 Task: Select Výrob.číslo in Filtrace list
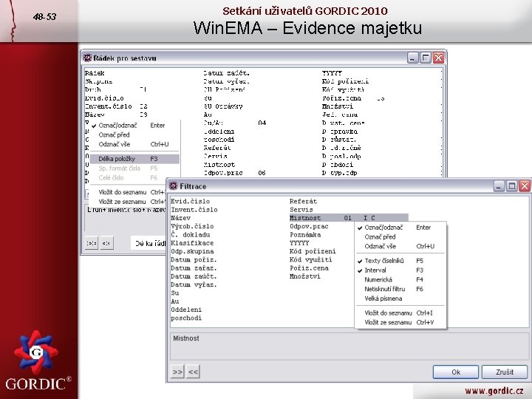[x=192, y=226]
